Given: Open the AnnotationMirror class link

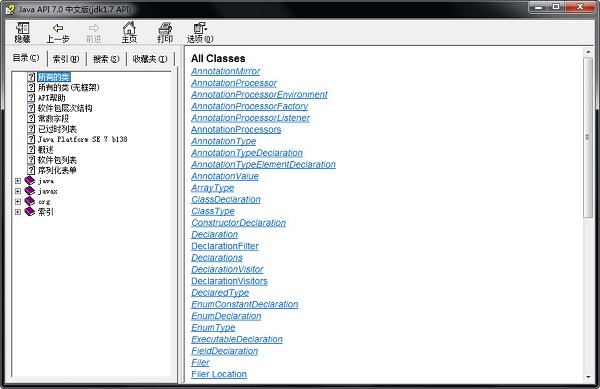Looking at the screenshot, I should pos(225,71).
